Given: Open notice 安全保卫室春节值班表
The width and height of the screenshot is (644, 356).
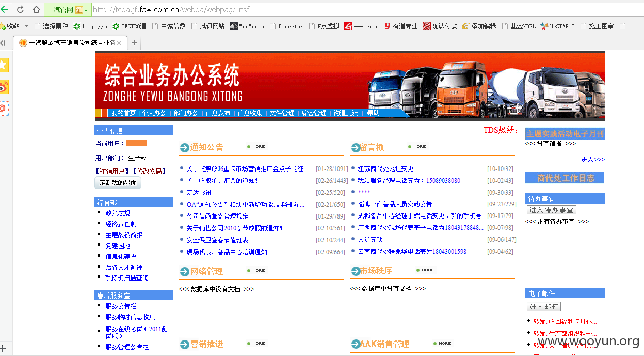Looking at the screenshot, I should [217, 240].
